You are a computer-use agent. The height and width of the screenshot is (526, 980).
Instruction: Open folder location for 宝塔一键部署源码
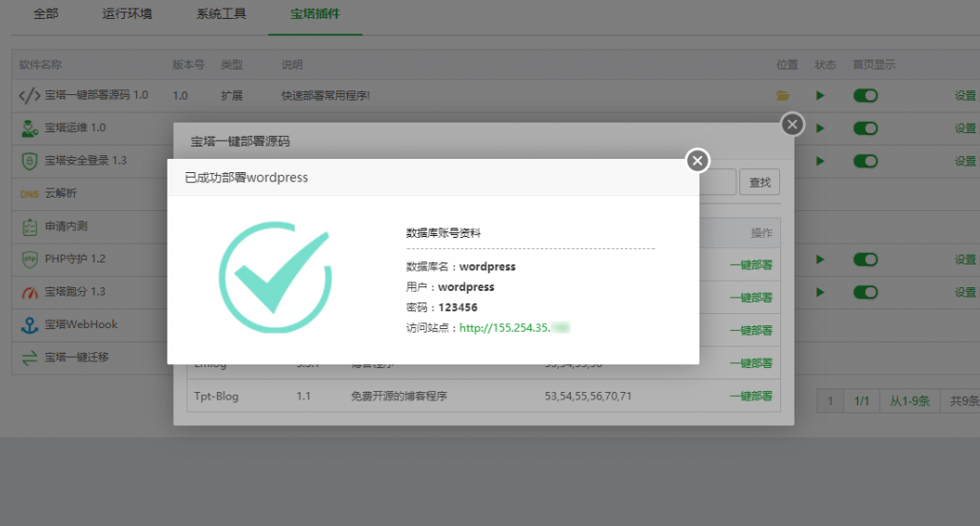click(x=782, y=95)
